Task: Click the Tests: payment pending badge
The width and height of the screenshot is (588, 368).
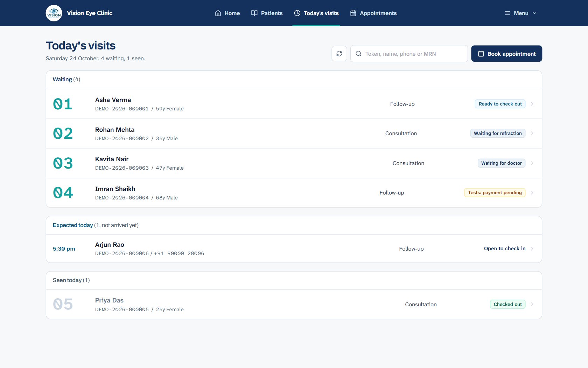Action: 495,193
